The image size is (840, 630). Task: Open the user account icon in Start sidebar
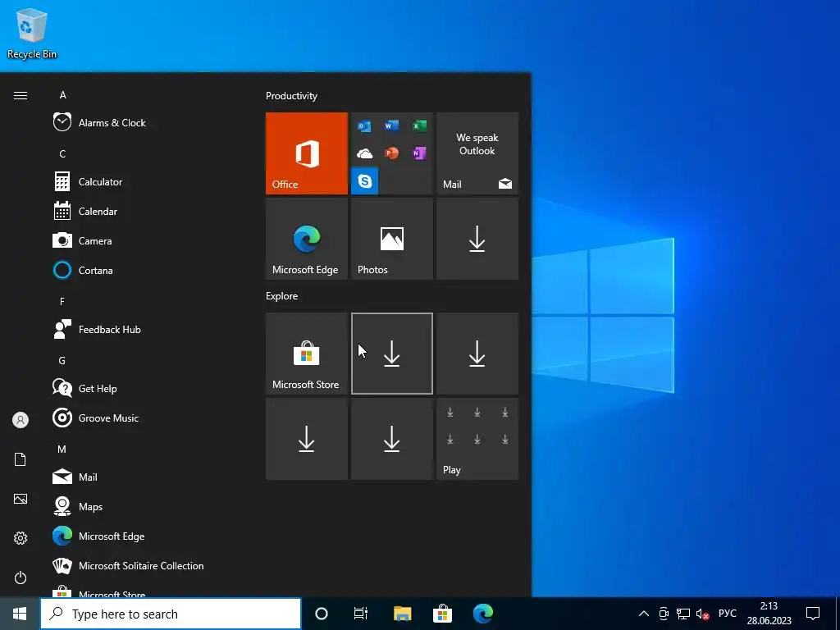tap(21, 420)
